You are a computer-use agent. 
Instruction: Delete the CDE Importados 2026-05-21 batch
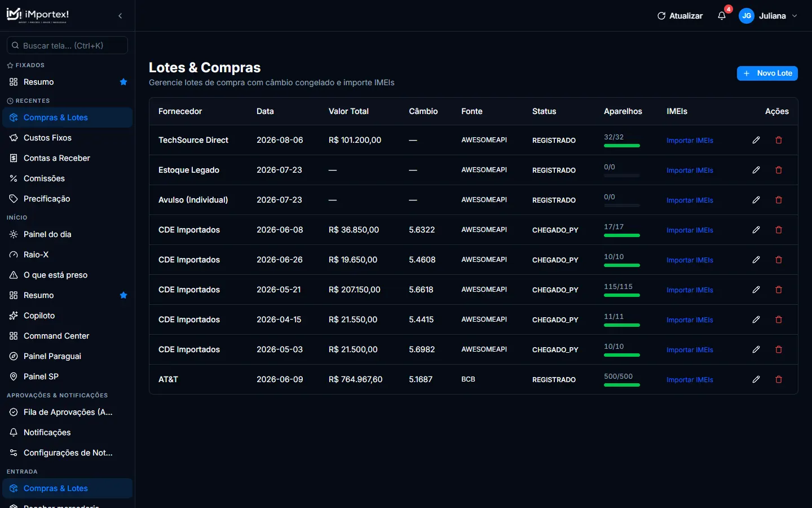coord(779,290)
